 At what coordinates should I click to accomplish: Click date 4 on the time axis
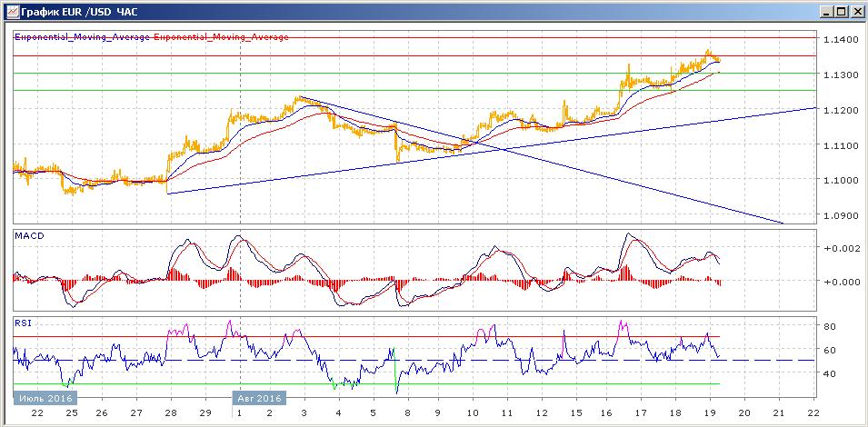pyautogui.click(x=338, y=412)
